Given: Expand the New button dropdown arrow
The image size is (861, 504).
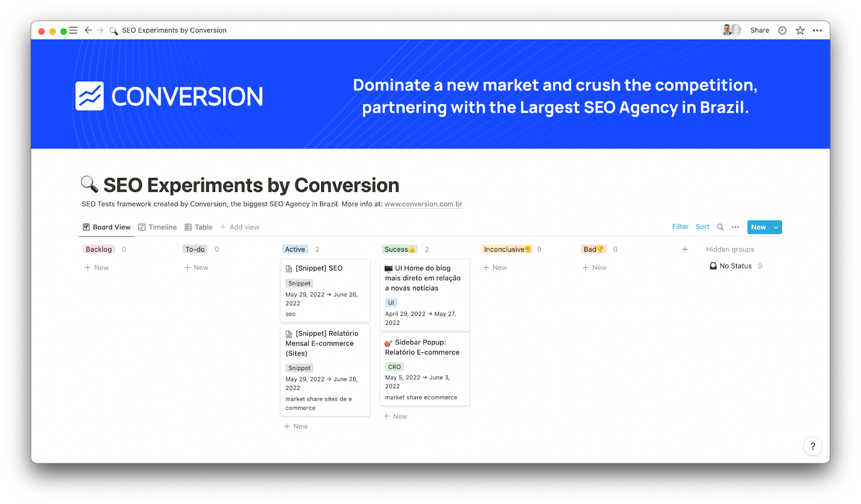Looking at the screenshot, I should click(776, 227).
